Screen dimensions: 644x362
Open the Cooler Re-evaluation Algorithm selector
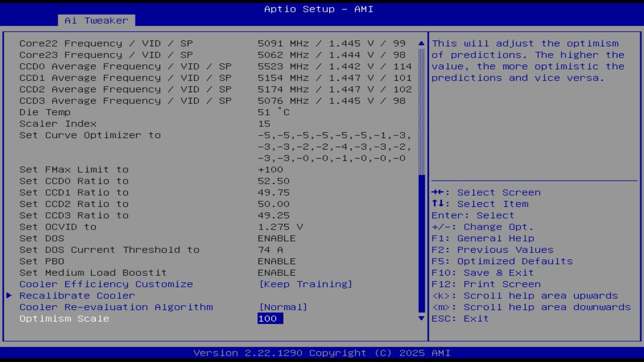point(116,307)
